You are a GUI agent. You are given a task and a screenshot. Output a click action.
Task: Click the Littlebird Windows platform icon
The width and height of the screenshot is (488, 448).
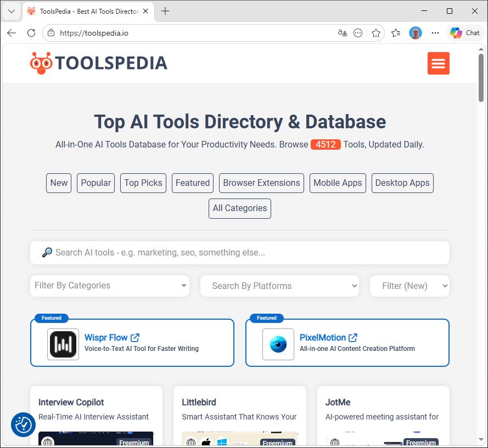222,442
